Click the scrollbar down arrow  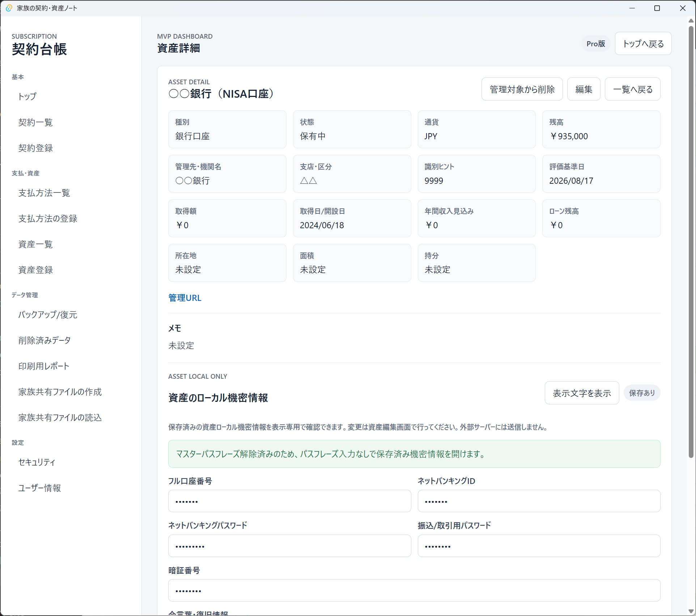tap(691, 611)
